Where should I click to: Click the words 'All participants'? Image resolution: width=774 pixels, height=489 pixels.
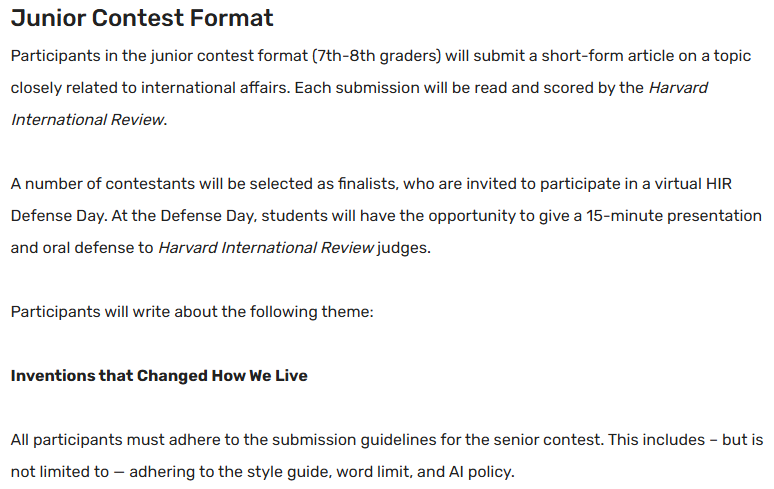pos(64,439)
